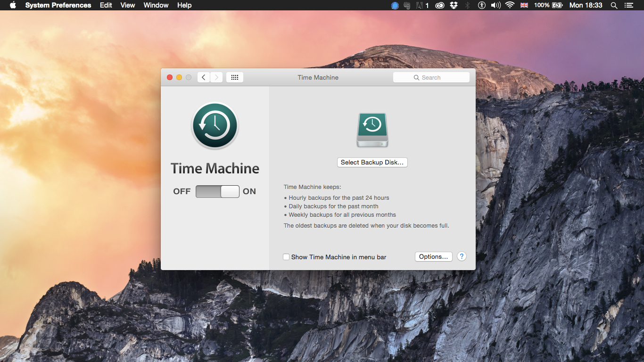This screenshot has width=644, height=362.
Task: Click the 'Time Machine keeps:' label
Action: click(x=312, y=187)
